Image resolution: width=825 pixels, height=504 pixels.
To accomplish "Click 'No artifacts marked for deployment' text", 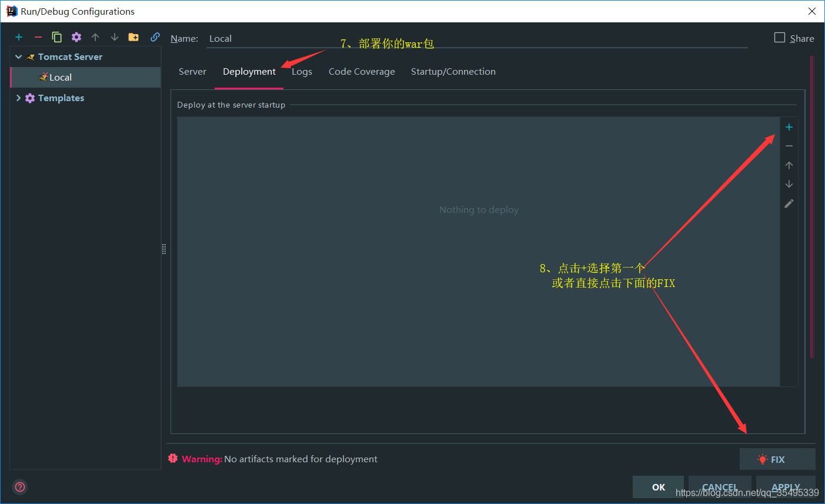I will 300,459.
